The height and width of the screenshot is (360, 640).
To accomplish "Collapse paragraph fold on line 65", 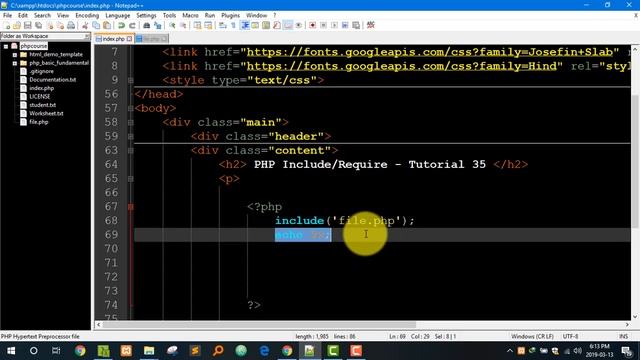I will (131, 179).
